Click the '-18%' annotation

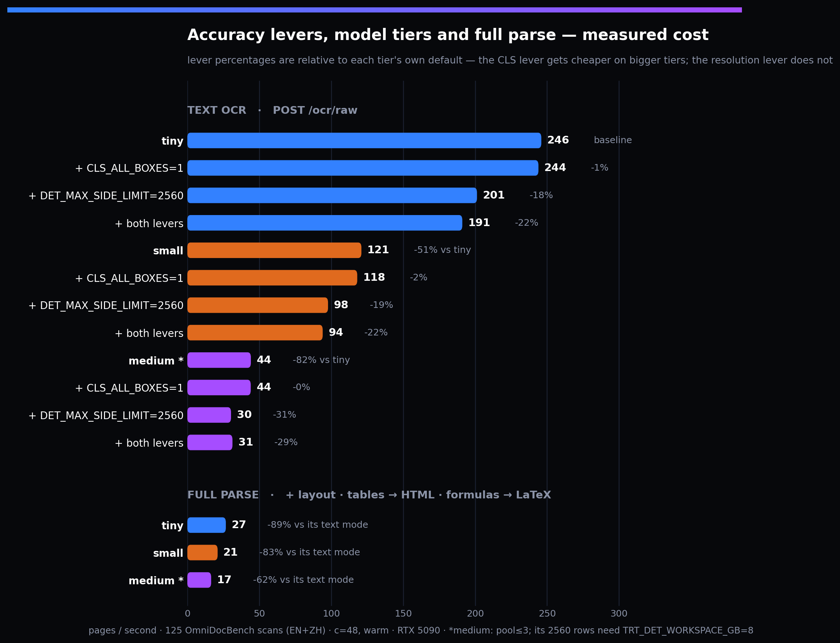(x=541, y=196)
